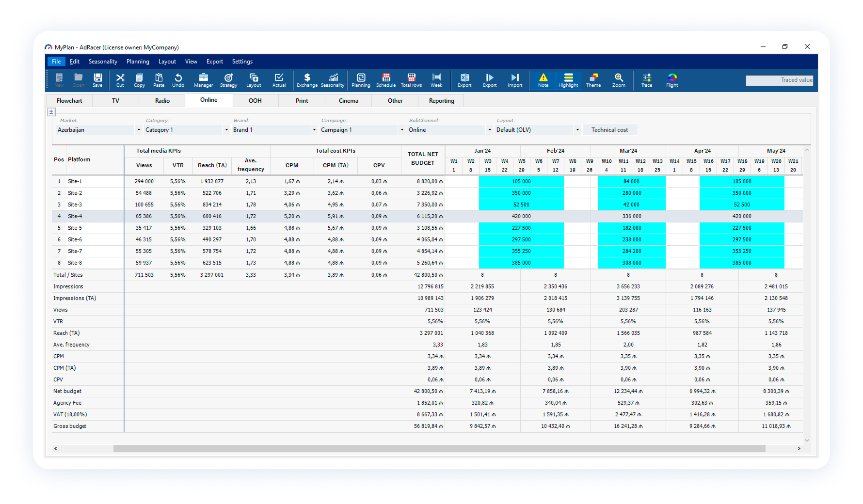Select the Site-5 cyan flight 227 500 in May

[x=742, y=228]
